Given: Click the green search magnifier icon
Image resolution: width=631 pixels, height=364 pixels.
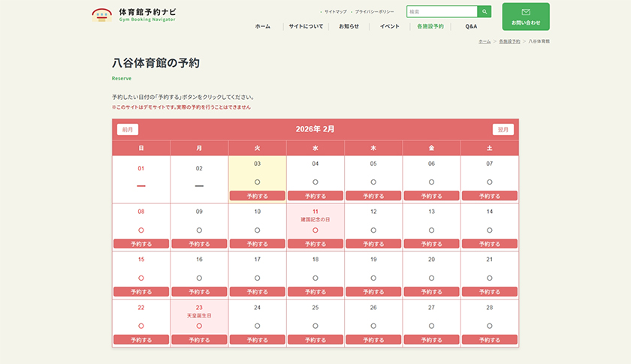Looking at the screenshot, I should point(485,12).
